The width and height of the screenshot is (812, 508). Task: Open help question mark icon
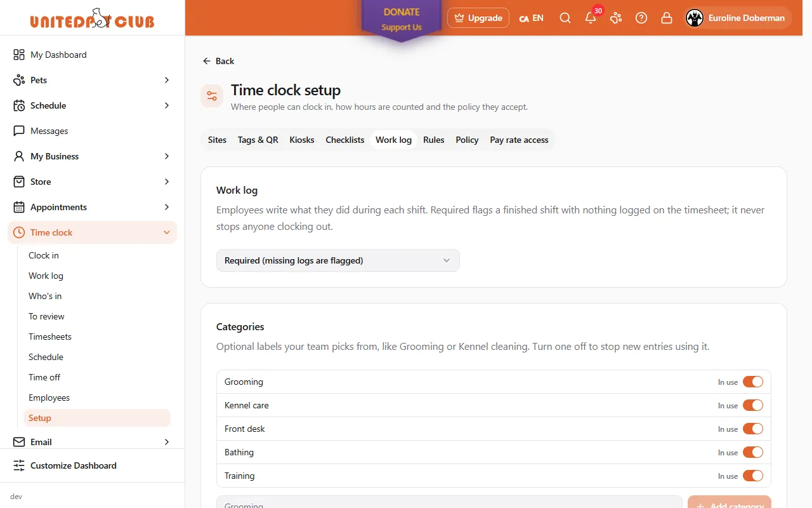[x=641, y=18]
